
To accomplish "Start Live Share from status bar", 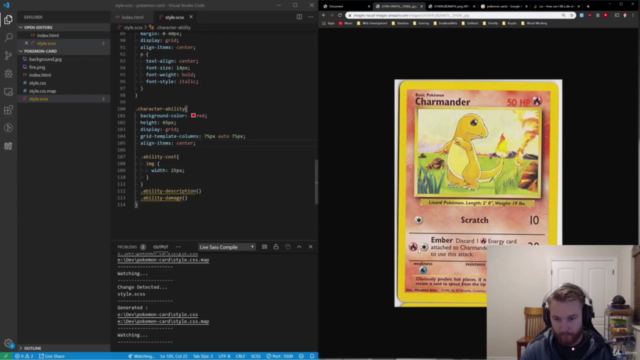I will (x=52, y=356).
